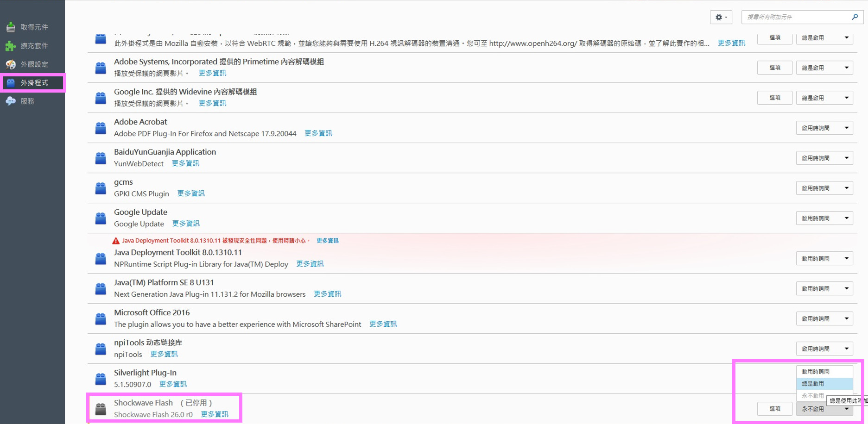This screenshot has height=424, width=868.
Task: Click the gcms plugin icon
Action: 101,188
